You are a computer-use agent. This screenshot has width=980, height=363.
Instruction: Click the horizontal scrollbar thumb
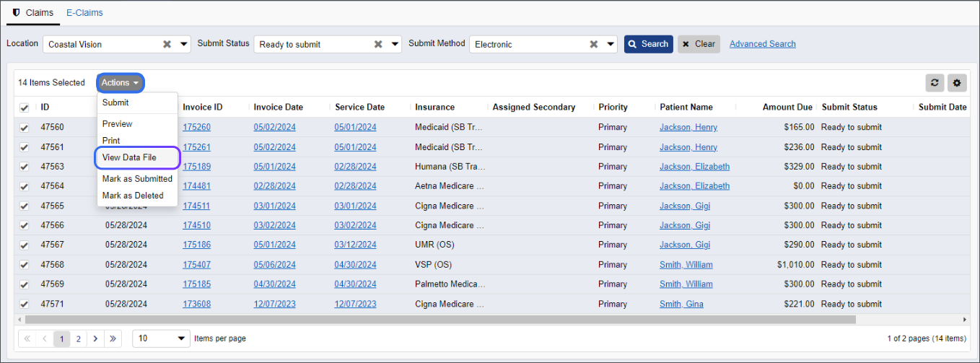click(439, 319)
